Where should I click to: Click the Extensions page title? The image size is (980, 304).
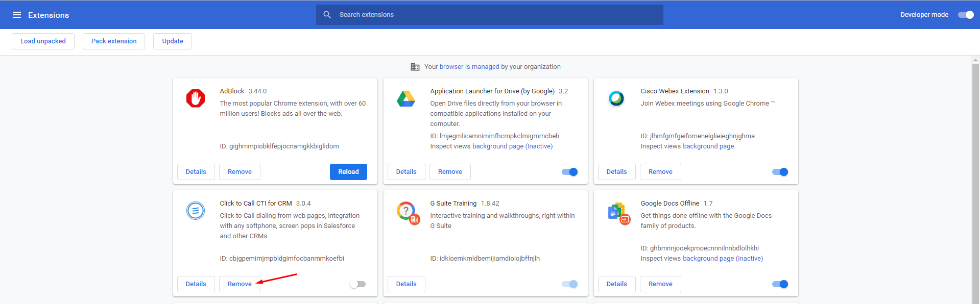49,15
